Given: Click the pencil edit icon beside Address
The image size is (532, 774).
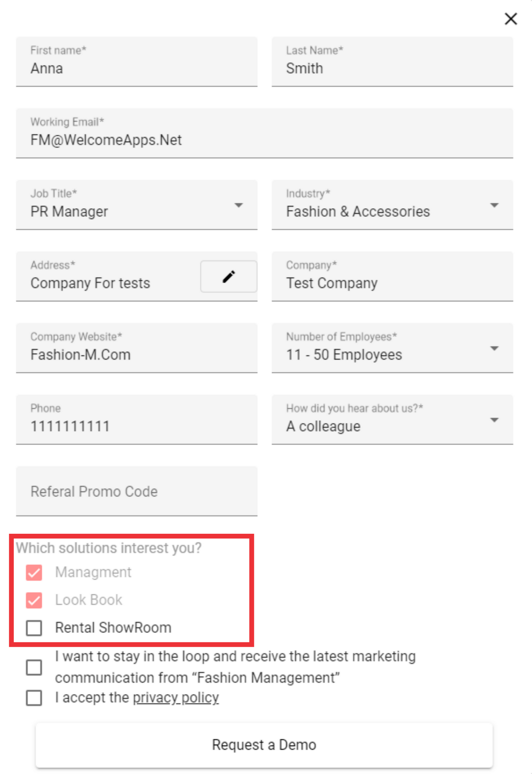Looking at the screenshot, I should coord(229,277).
